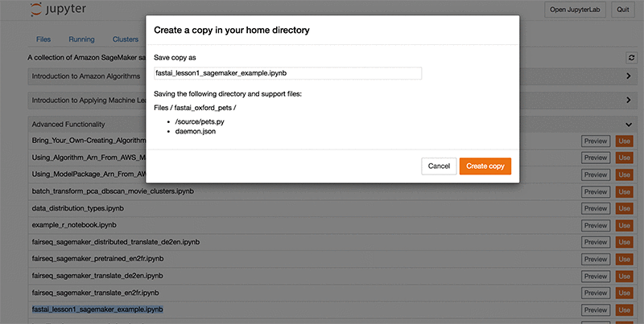Preview the Bring_Your_Own-Creating_Algorithm notebook
The height and width of the screenshot is (324, 644).
[596, 141]
